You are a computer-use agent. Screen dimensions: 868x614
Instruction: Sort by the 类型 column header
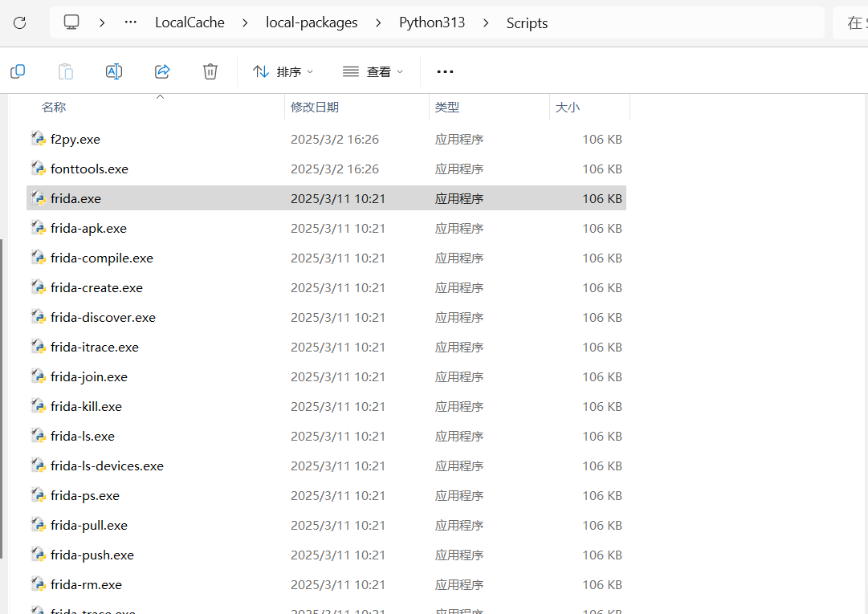pyautogui.click(x=447, y=108)
